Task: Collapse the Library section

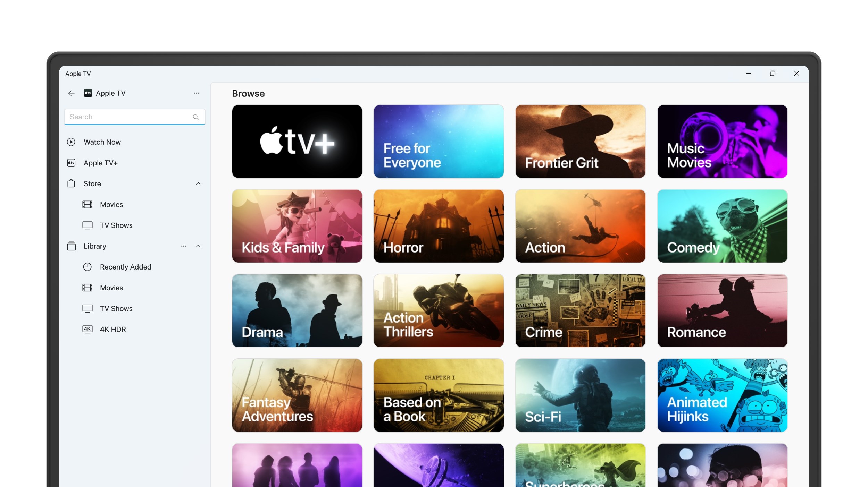Action: pyautogui.click(x=198, y=246)
